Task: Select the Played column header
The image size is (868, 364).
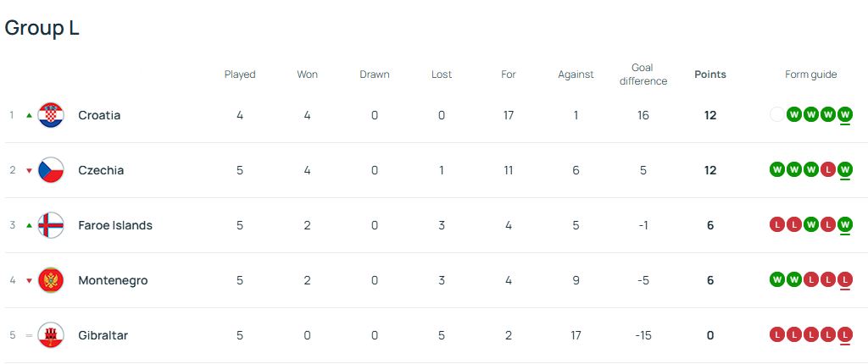Action: [240, 74]
